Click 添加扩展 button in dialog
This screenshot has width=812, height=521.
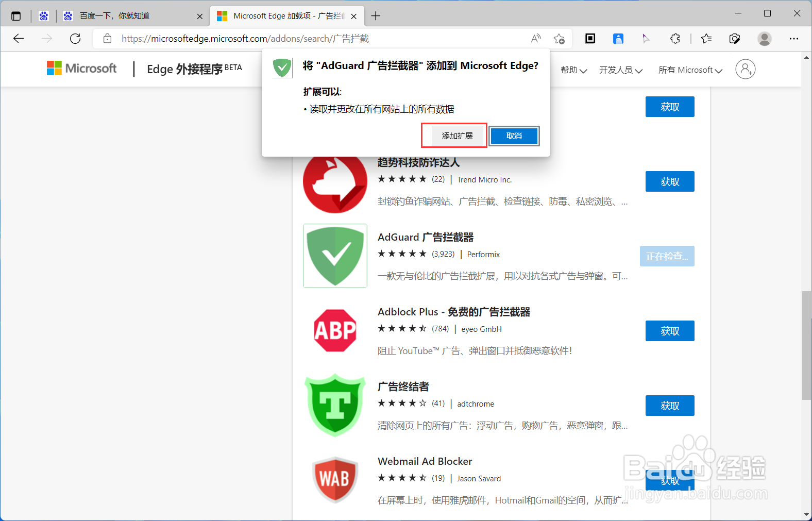[457, 136]
